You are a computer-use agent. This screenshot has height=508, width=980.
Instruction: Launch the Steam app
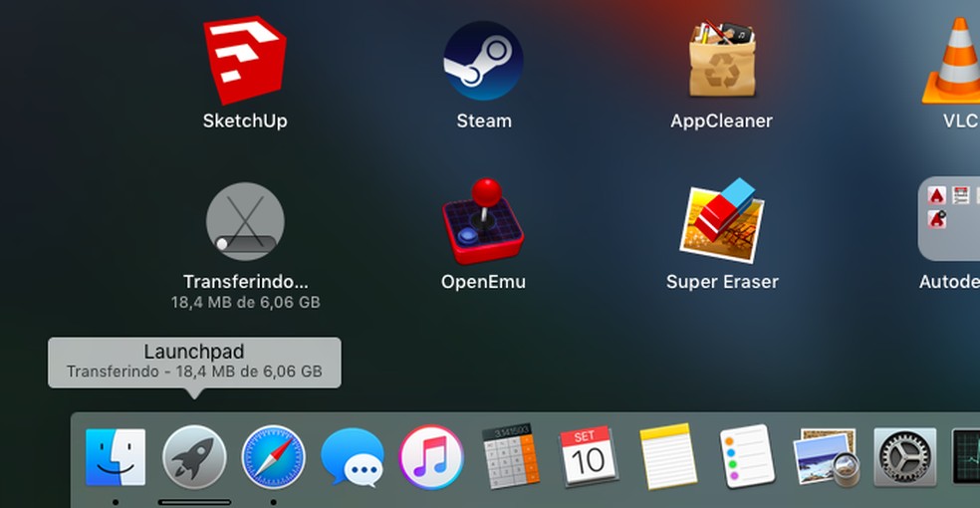pyautogui.click(x=483, y=61)
